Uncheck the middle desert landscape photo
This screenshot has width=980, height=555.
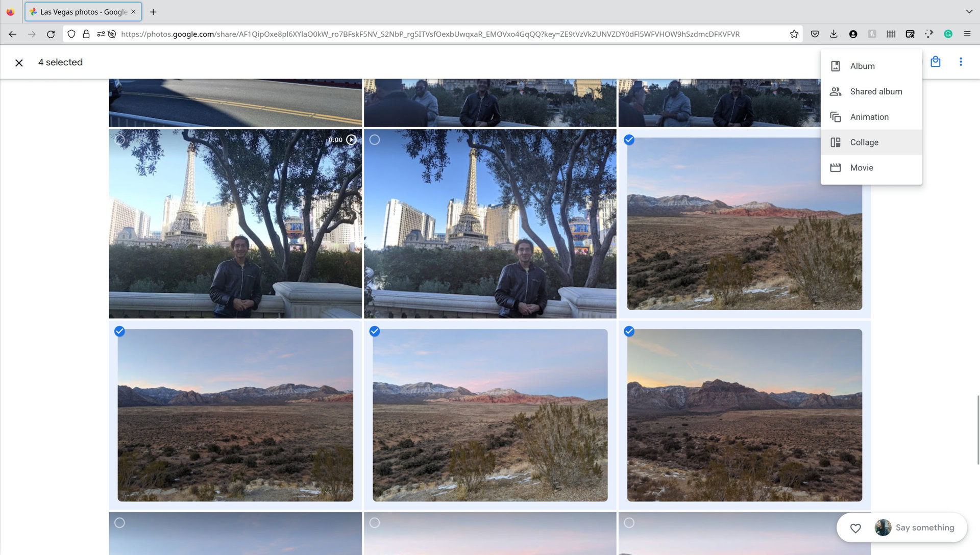[x=375, y=332]
